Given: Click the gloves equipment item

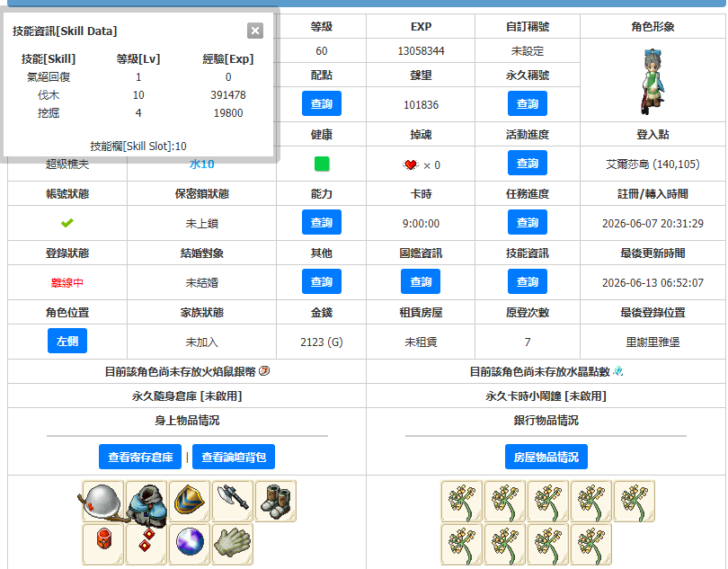Looking at the screenshot, I should coord(233,544).
